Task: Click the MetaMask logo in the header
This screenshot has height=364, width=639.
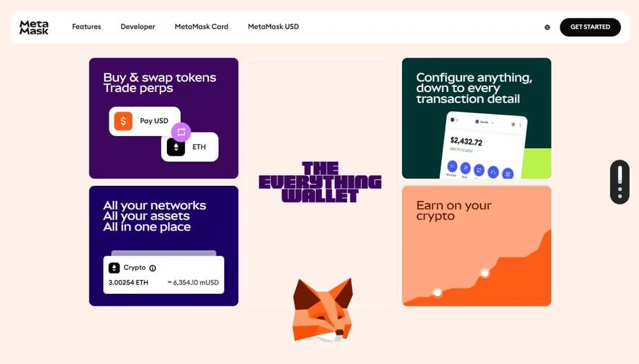Action: (34, 27)
